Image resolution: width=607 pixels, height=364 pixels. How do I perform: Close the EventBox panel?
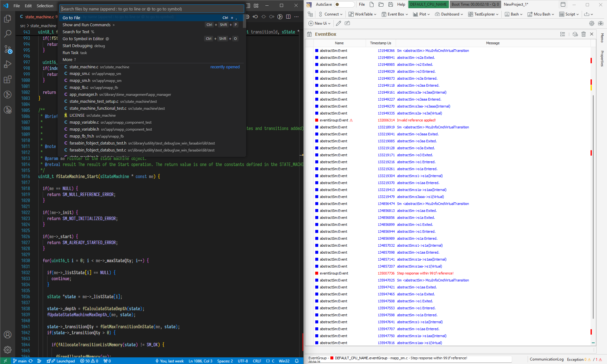(x=592, y=34)
